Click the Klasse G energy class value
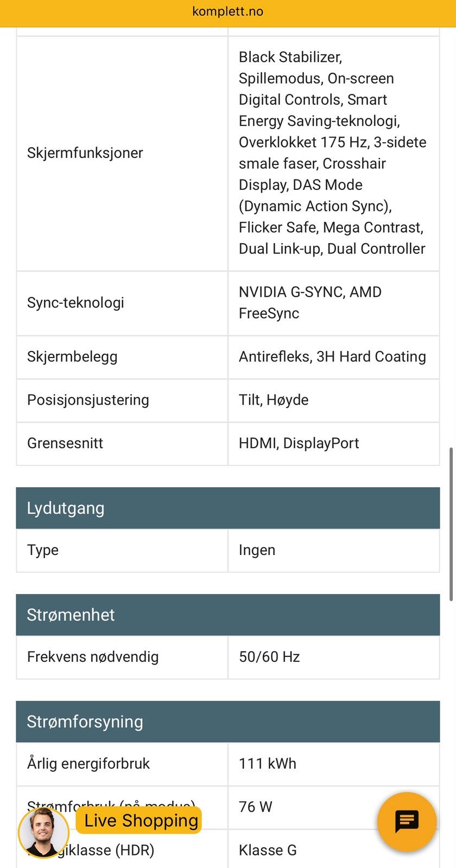456x868 pixels. tap(268, 850)
